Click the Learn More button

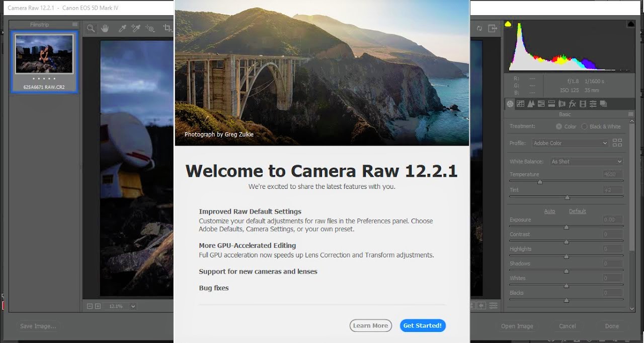370,325
